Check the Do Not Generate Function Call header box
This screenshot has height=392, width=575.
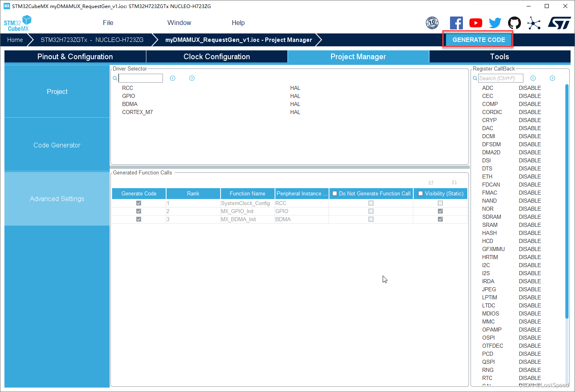(335, 193)
